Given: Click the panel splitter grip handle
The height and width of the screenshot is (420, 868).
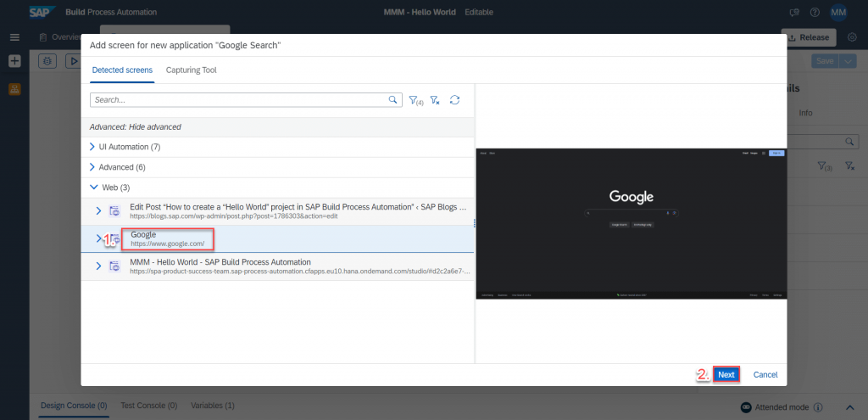Looking at the screenshot, I should click(x=475, y=223).
